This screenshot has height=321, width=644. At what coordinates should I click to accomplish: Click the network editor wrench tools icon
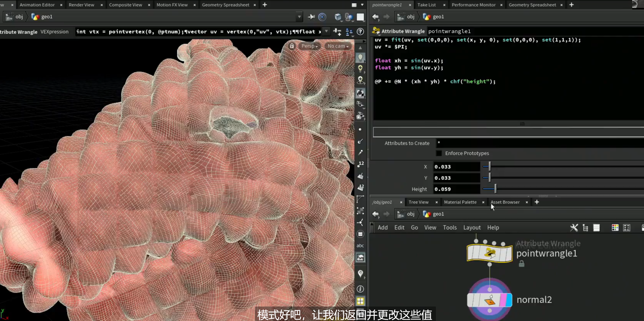point(574,228)
